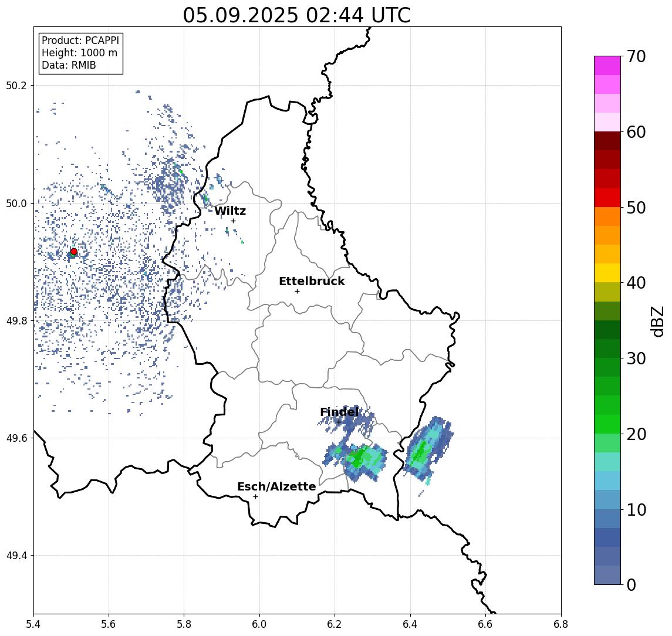Click the longitude axis label 6.4

[x=411, y=624]
